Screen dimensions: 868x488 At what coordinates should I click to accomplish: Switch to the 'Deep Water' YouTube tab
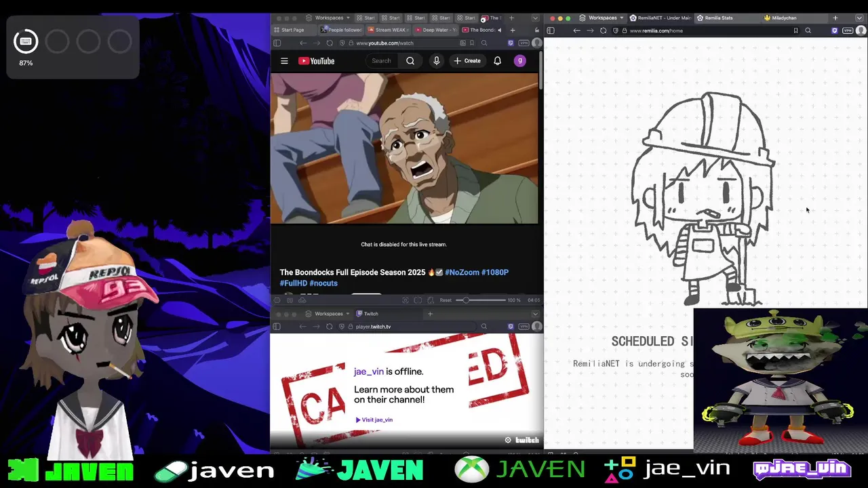pyautogui.click(x=435, y=30)
